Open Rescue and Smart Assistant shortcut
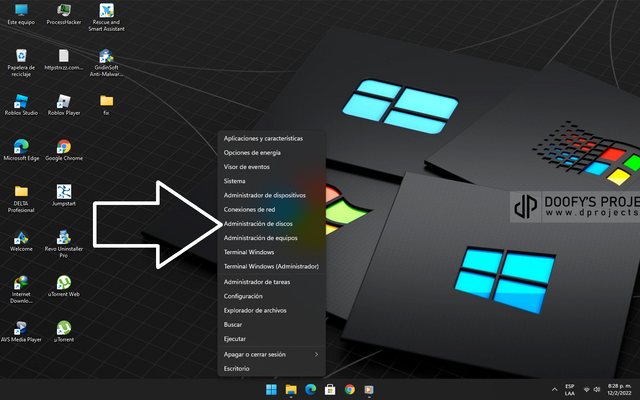640x400 pixels. tap(106, 17)
